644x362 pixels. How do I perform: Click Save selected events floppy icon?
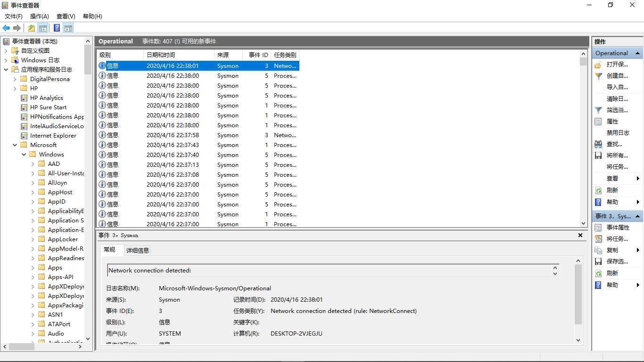(x=598, y=262)
